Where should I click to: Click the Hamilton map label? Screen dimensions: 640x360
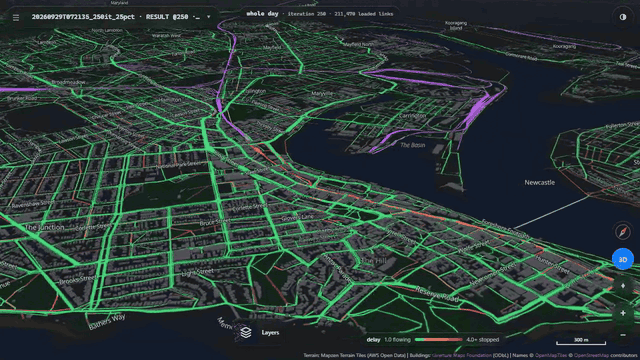(170, 100)
